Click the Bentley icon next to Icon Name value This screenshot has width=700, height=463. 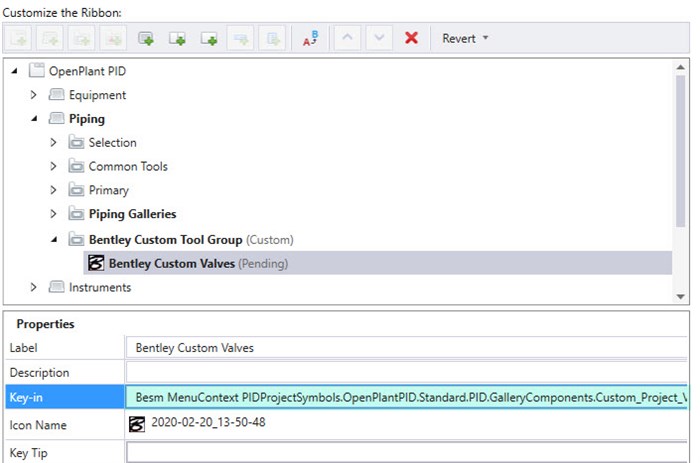pos(137,424)
